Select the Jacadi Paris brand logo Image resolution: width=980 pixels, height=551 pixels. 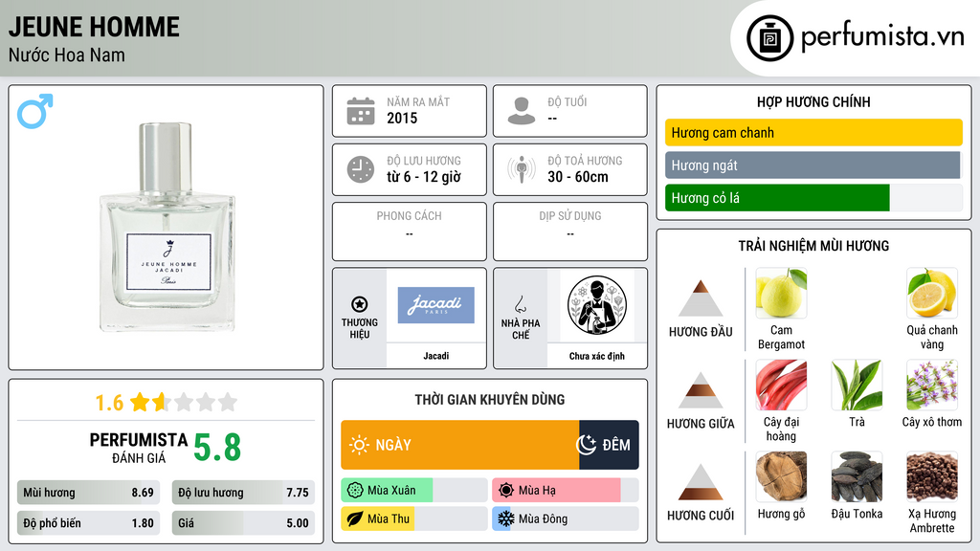pos(435,305)
